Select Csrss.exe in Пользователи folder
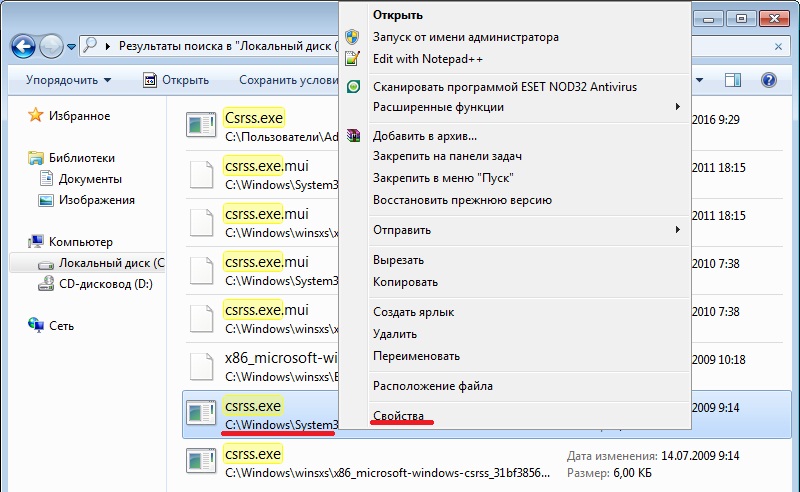The width and height of the screenshot is (800, 492). point(254,118)
